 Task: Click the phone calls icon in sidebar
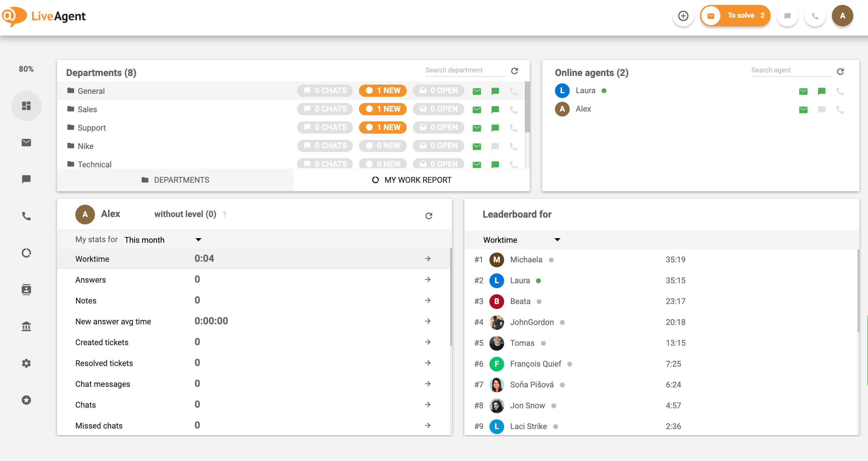tap(26, 215)
